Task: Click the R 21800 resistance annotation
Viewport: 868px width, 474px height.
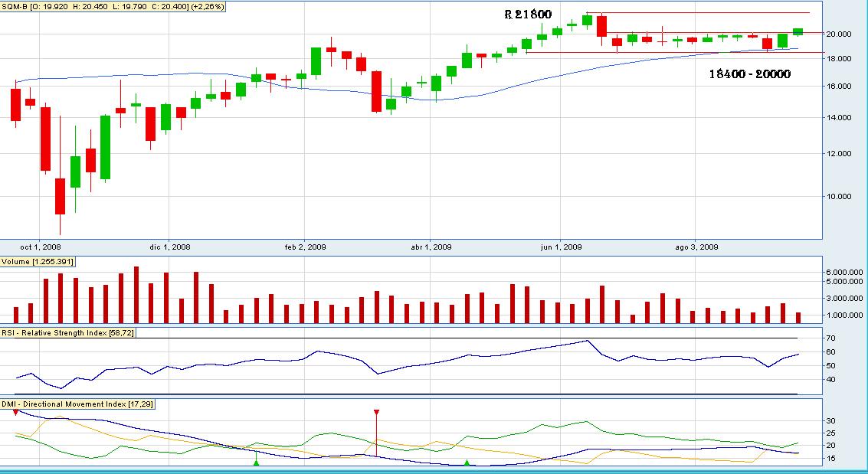Action: pos(528,15)
